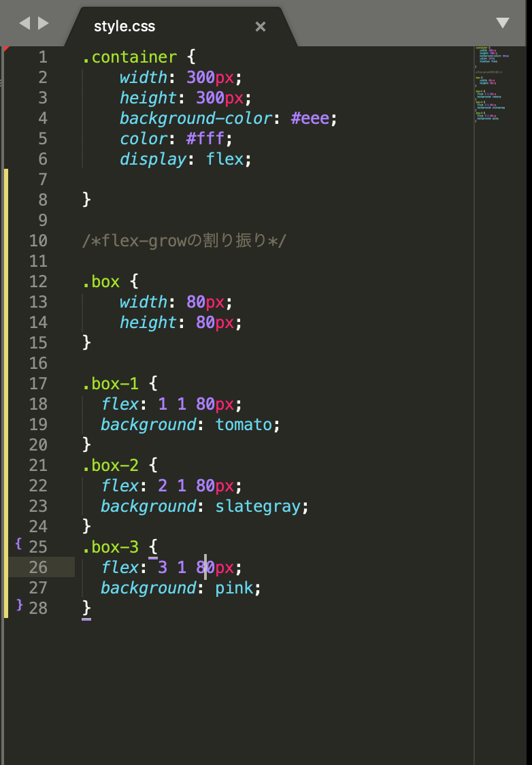Image resolution: width=532 pixels, height=765 pixels.
Task: Click the tomato background value
Action: tap(244, 425)
